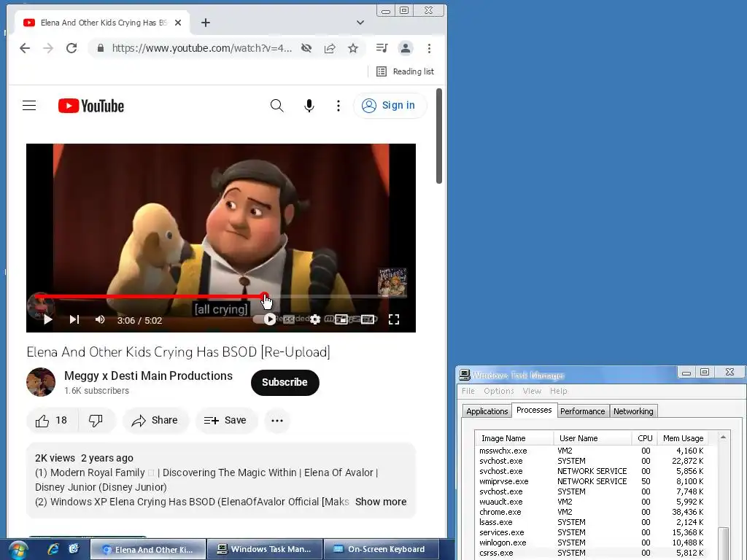The height and width of the screenshot is (560, 747).
Task: Like the video
Action: tap(52, 421)
